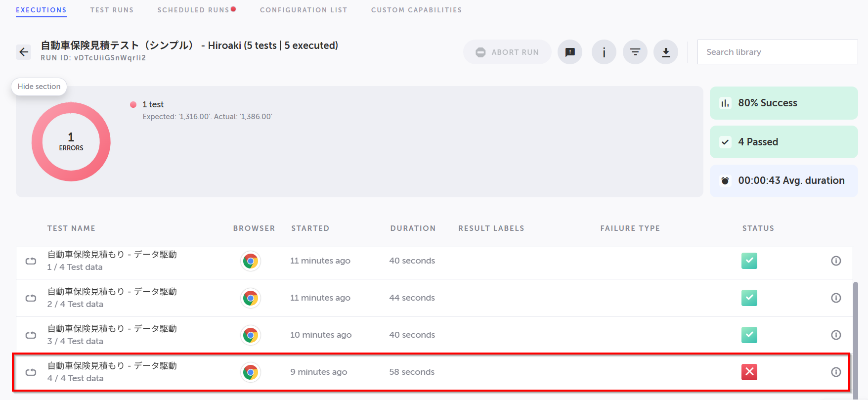Click the Chrome icon in 4 / 4 Test data row
Screen dimensions: 868x400
coord(251,372)
